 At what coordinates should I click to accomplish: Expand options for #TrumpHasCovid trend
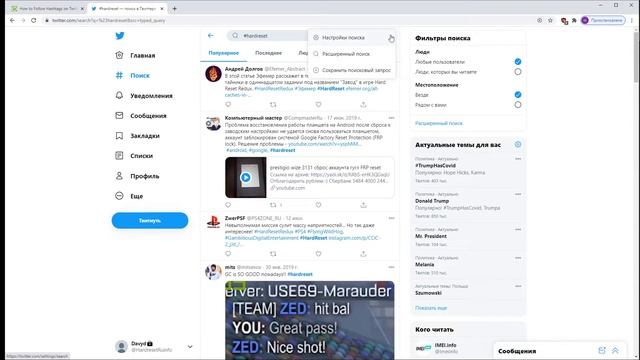(x=518, y=159)
